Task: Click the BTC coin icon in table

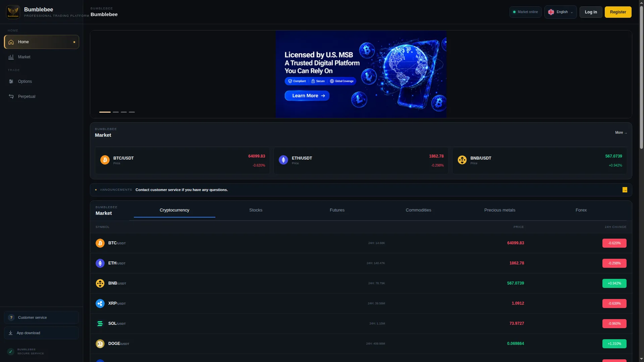Action: point(100,243)
